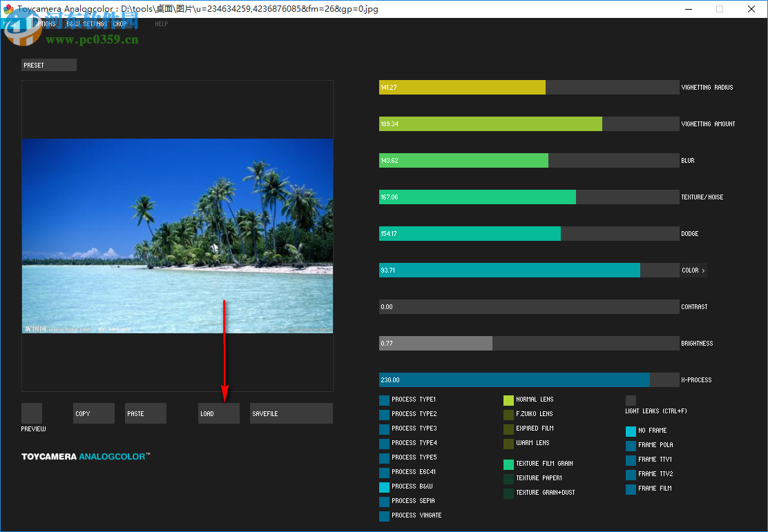Select the Warm Lens square
The image size is (768, 532).
508,443
